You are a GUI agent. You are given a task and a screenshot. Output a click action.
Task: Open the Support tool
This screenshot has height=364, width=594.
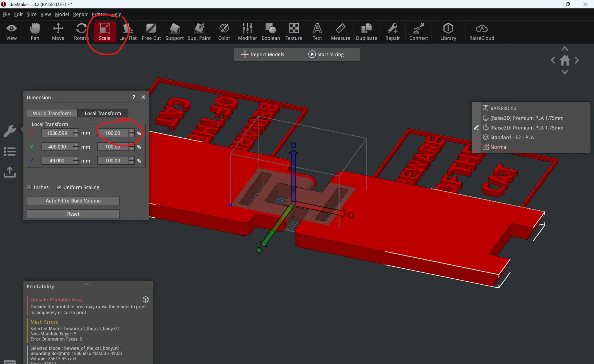[175, 32]
